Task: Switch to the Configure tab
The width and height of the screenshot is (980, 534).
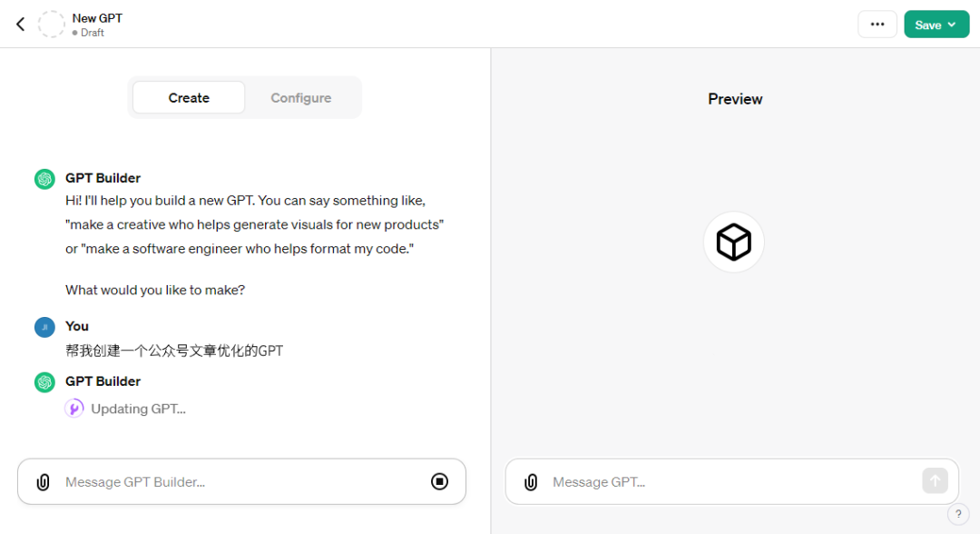Action: click(x=300, y=98)
